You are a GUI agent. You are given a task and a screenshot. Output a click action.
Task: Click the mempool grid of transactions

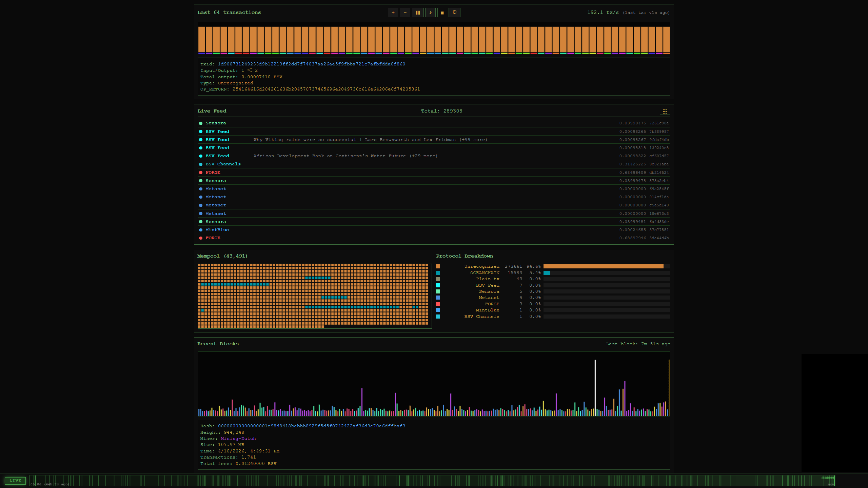point(314,296)
